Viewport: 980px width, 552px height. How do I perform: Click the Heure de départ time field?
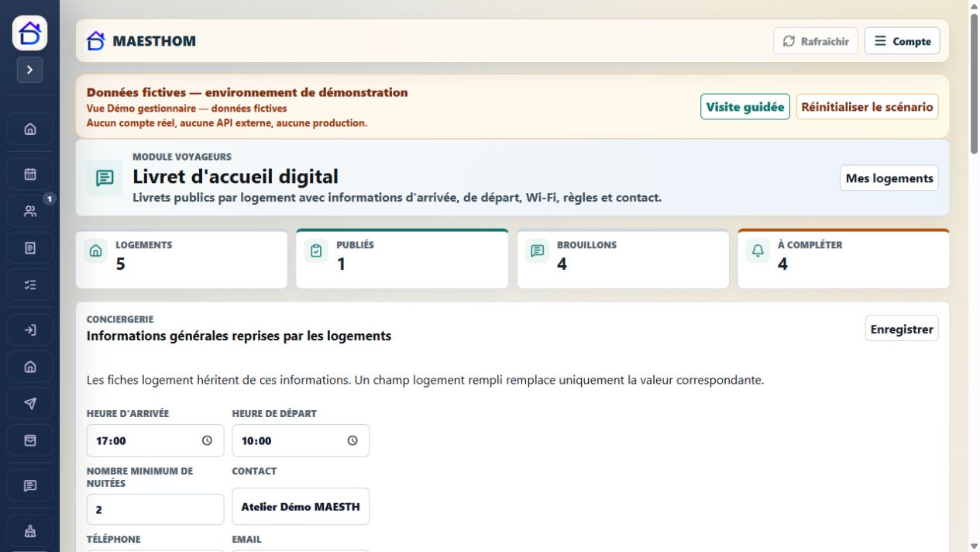coord(301,440)
